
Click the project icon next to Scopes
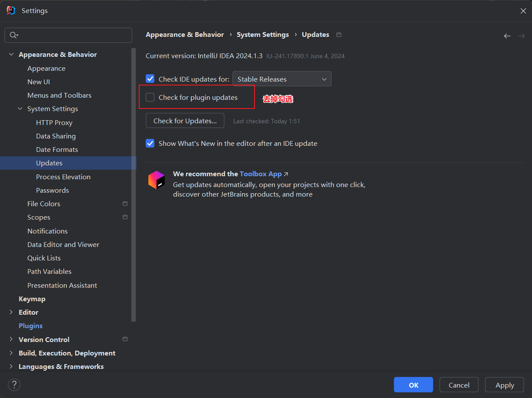pos(125,217)
